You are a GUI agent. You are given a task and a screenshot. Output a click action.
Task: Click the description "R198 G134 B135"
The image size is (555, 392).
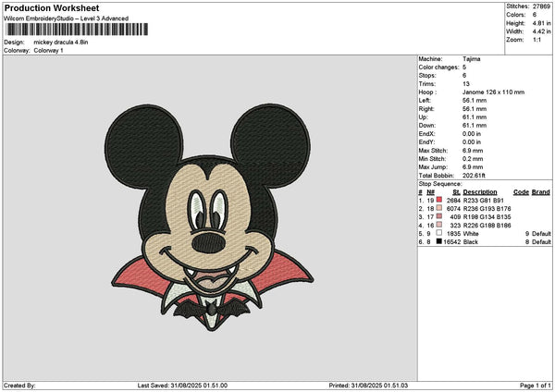487,217
